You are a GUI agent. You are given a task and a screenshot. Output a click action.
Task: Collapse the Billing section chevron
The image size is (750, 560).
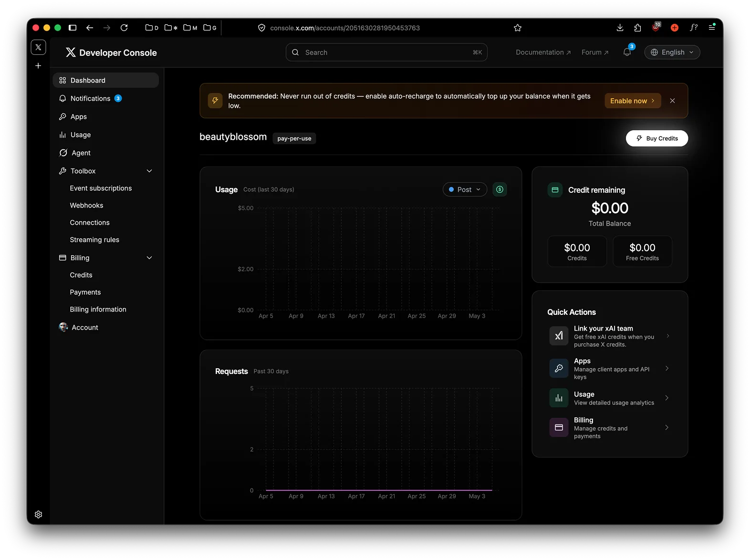coord(149,258)
